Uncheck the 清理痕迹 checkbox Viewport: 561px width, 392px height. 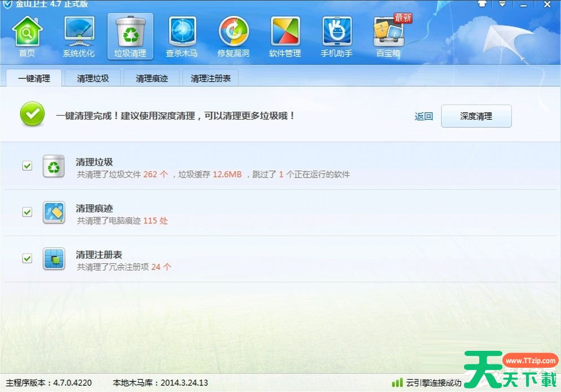pos(27,212)
